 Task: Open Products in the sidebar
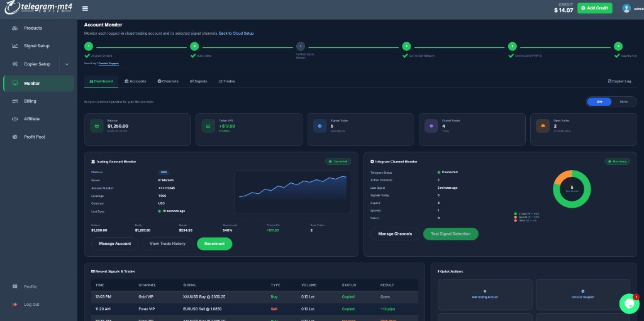tap(38, 28)
